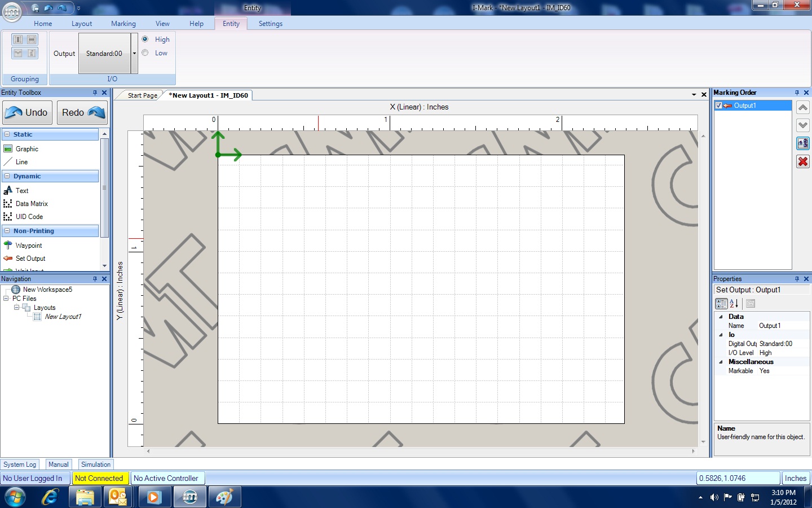Click the save icon in quick access toolbar
This screenshot has width=812, height=508.
coord(36,8)
